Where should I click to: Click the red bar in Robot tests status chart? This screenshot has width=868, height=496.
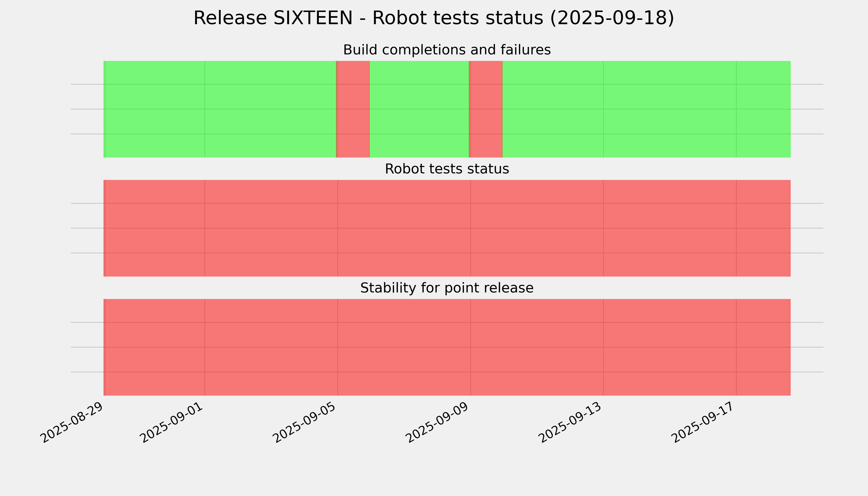click(447, 228)
